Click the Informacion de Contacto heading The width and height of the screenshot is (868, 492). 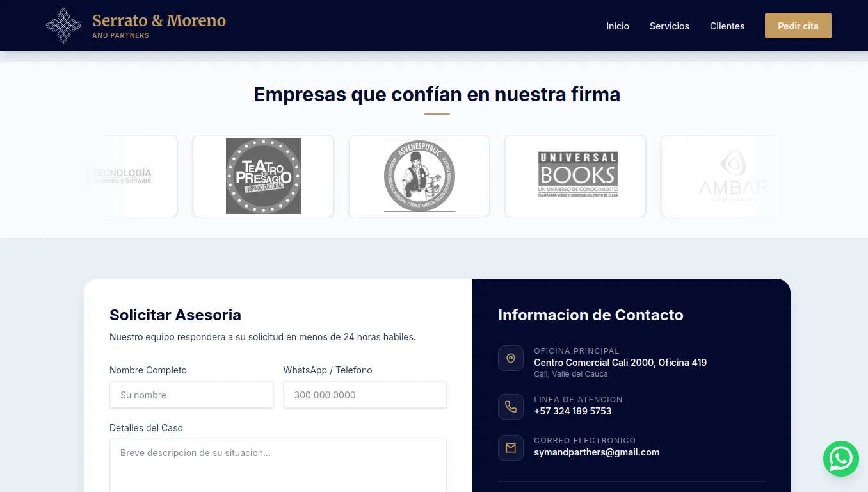tap(591, 315)
